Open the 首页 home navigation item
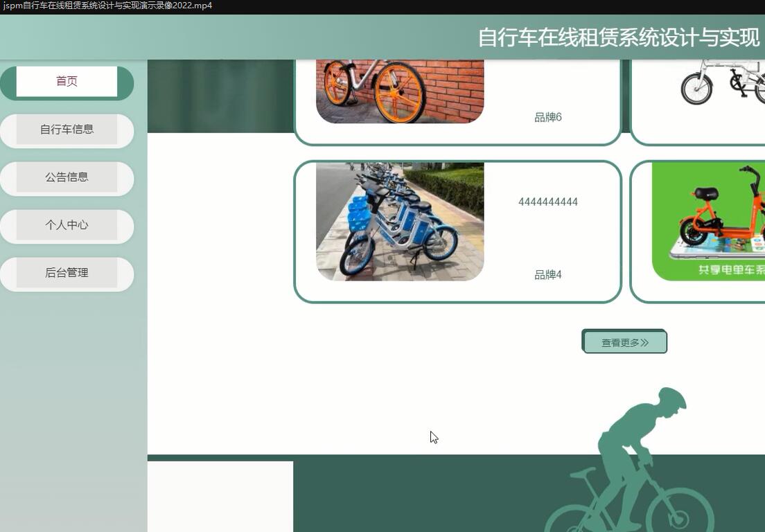The width and height of the screenshot is (765, 532). [x=67, y=81]
